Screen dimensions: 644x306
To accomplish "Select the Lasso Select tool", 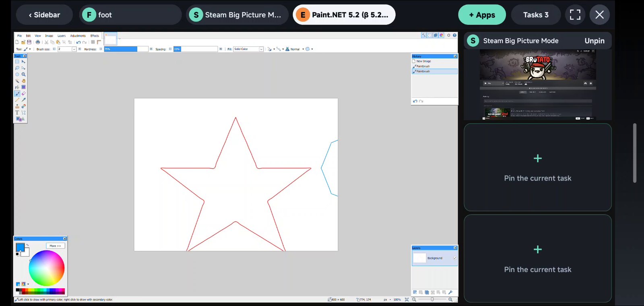I will point(17,68).
